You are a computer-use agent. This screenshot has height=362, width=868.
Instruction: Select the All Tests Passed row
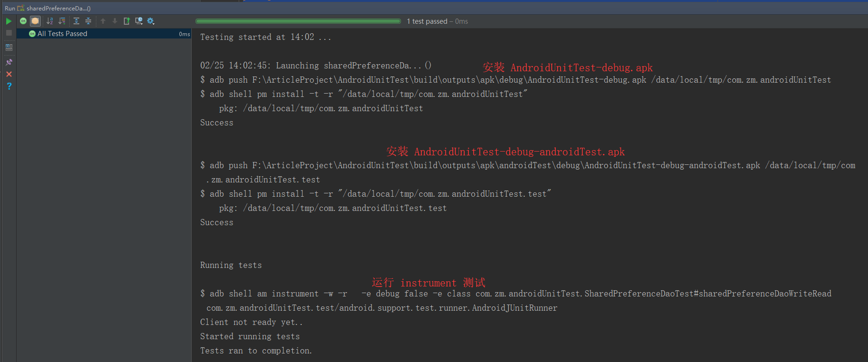(104, 34)
